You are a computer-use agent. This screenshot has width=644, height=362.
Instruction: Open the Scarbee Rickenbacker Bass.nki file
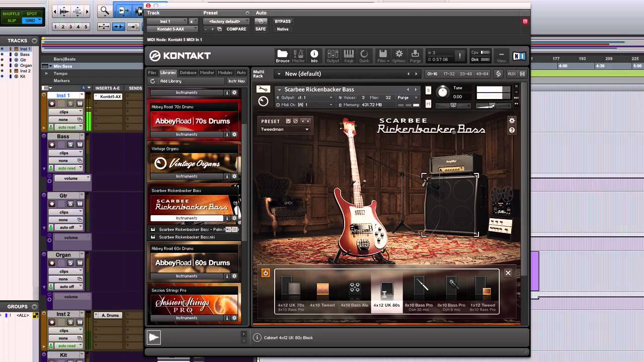pos(187,237)
